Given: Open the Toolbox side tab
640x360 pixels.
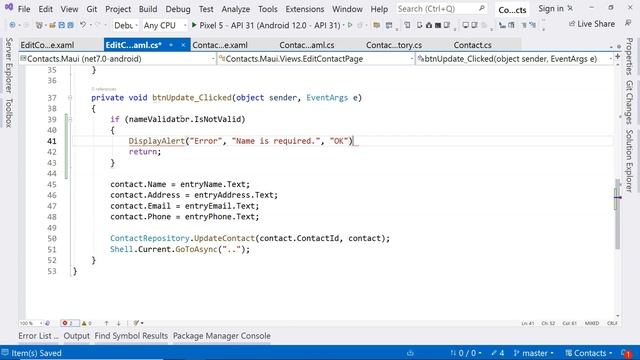Looking at the screenshot, I should click(x=9, y=113).
